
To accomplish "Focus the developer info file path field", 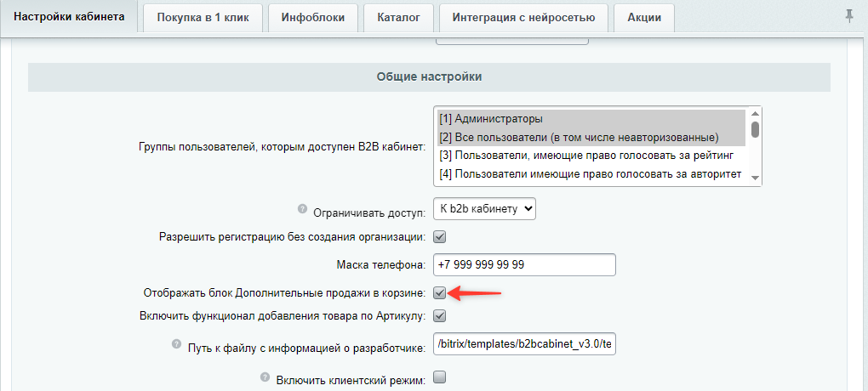I will pos(525,344).
